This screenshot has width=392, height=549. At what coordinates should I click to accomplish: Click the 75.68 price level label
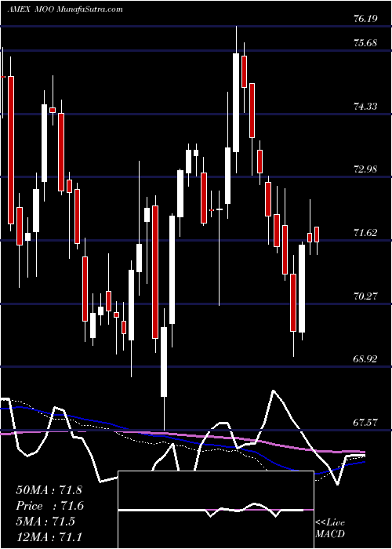point(365,43)
